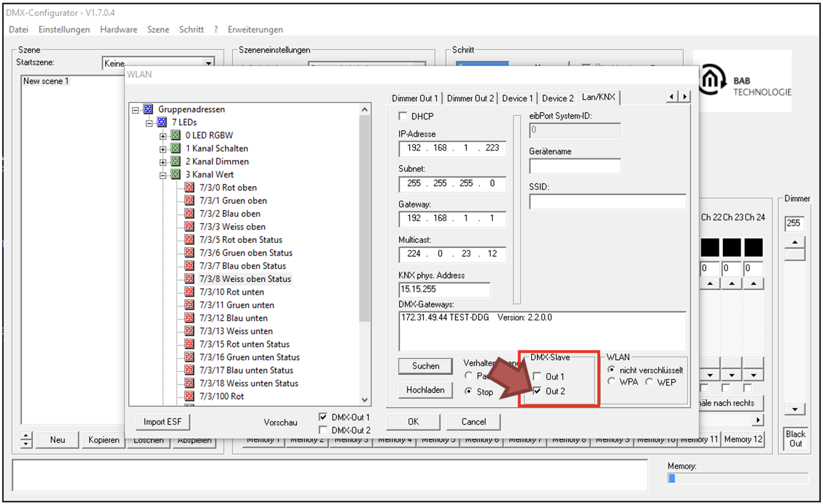This screenshot has height=504, width=823.
Task: Open the Erweiterungen menu
Action: pyautogui.click(x=256, y=29)
